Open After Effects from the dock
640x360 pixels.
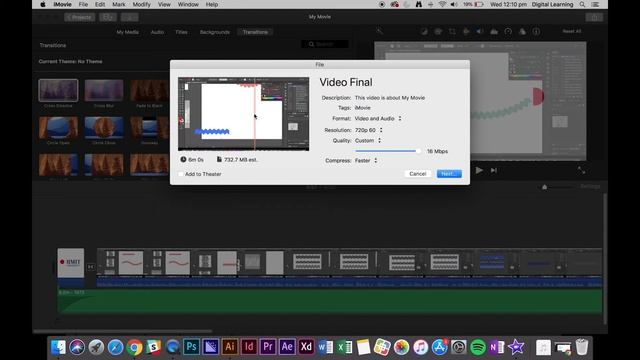coord(287,347)
